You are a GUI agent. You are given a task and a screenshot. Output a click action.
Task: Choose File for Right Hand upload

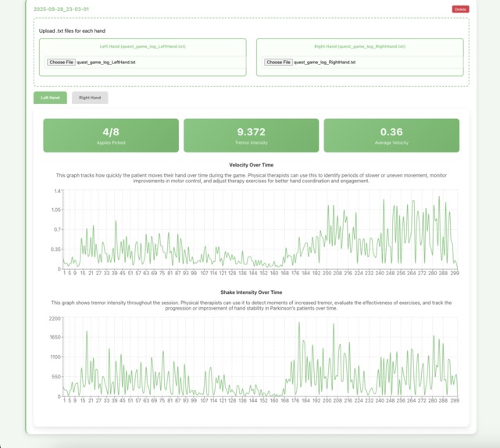(x=278, y=63)
